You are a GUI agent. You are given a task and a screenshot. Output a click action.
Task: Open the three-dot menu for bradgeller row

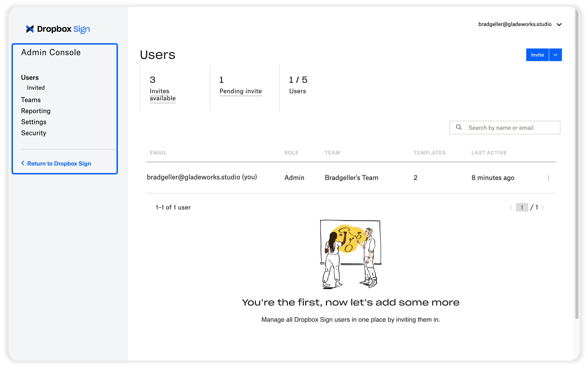pos(548,178)
